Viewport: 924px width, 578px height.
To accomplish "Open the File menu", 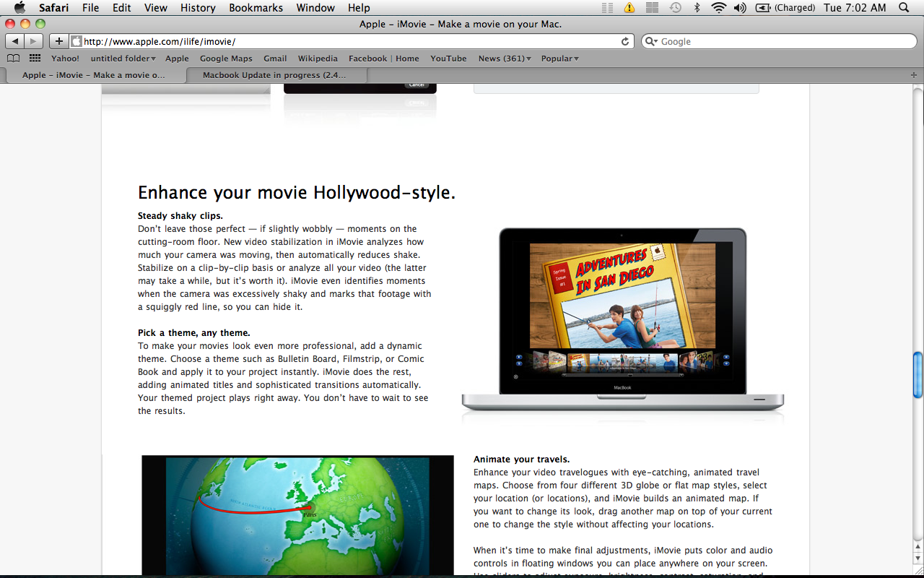I will (x=91, y=8).
